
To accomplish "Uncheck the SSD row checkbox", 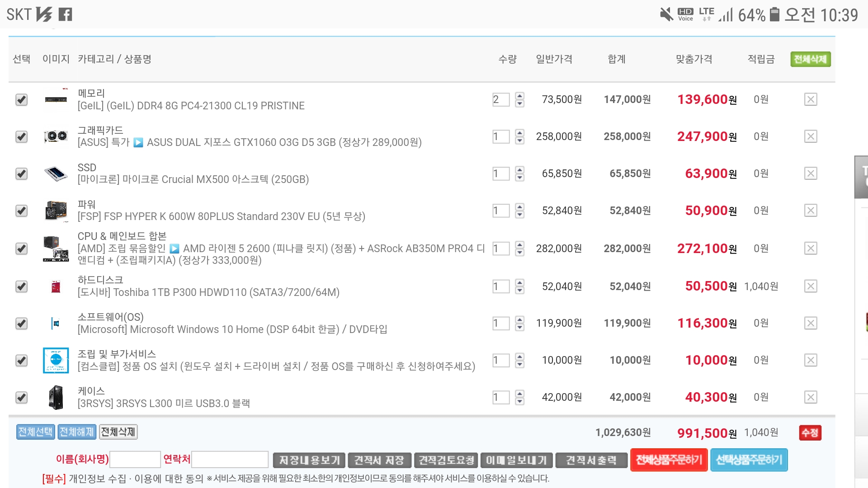I will [21, 174].
